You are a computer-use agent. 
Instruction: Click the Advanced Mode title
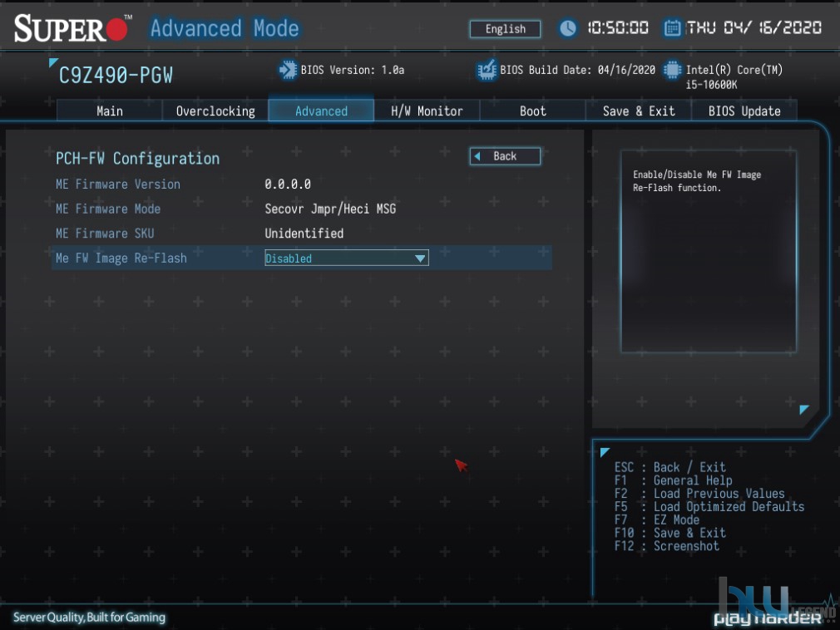[x=225, y=28]
